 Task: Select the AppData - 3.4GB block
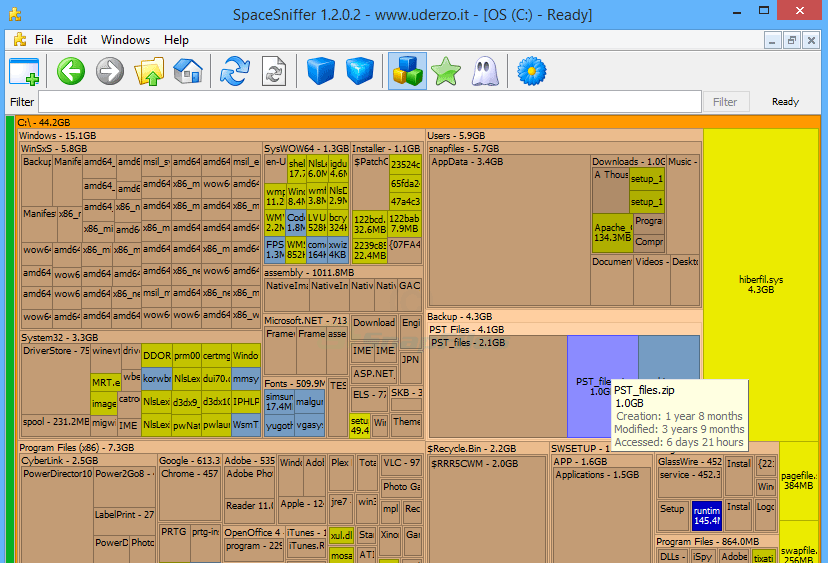[509, 230]
